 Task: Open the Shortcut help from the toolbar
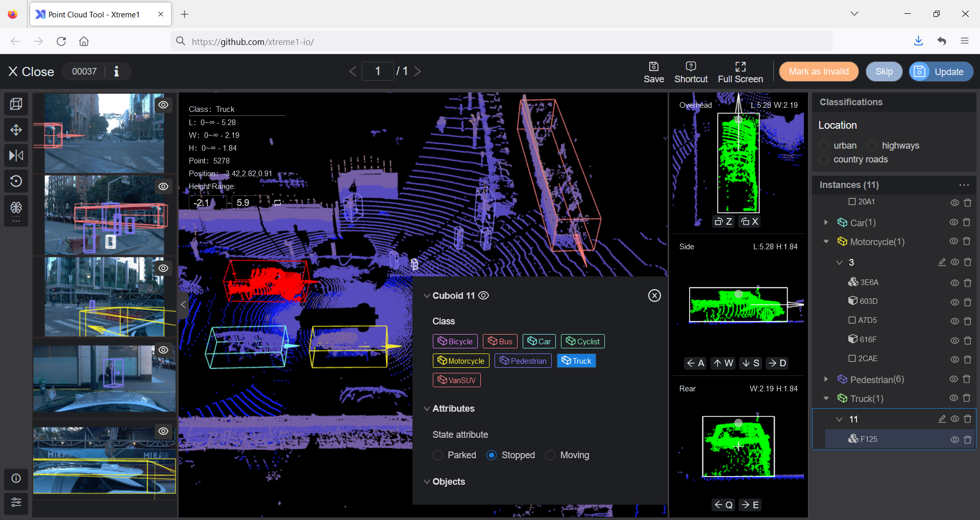691,71
